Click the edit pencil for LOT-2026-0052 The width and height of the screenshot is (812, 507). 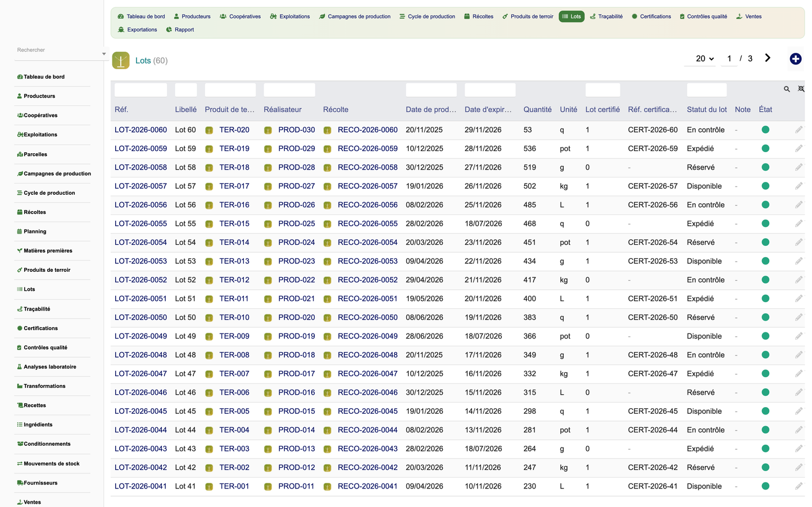point(799,280)
